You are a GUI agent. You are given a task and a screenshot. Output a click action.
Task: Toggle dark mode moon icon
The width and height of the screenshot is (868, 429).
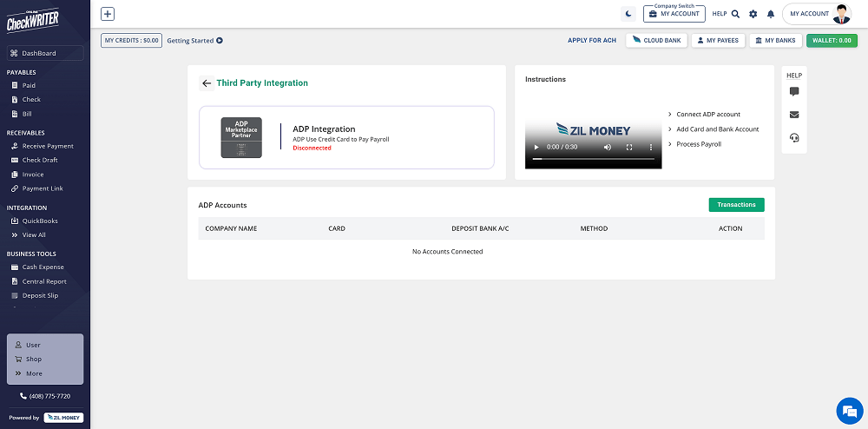tap(628, 14)
